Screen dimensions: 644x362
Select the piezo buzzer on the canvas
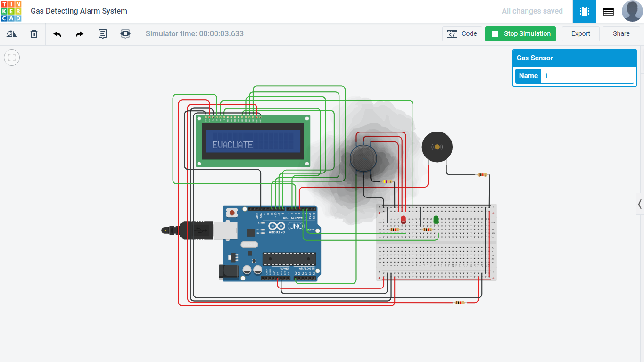pyautogui.click(x=437, y=147)
